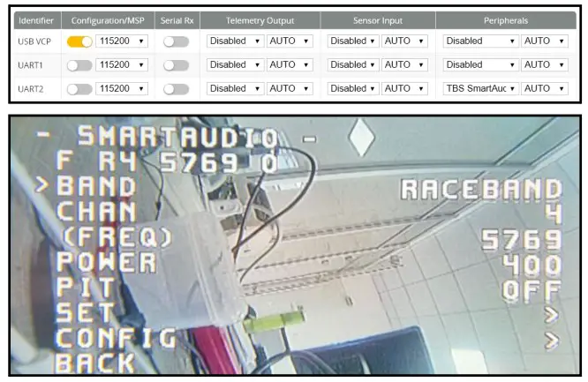Viewport: 588px width, 382px height.
Task: Open UART1 Peripherals AUTO baud dropdown
Action: [545, 65]
